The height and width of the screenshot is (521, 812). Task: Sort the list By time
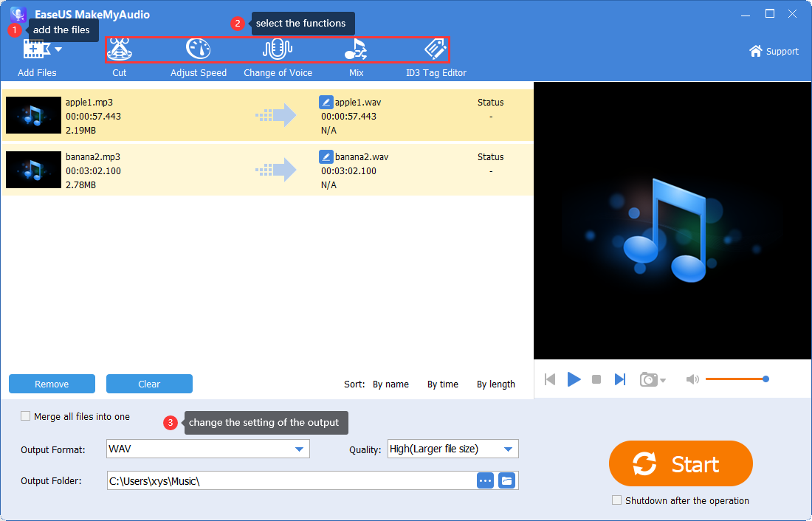443,384
